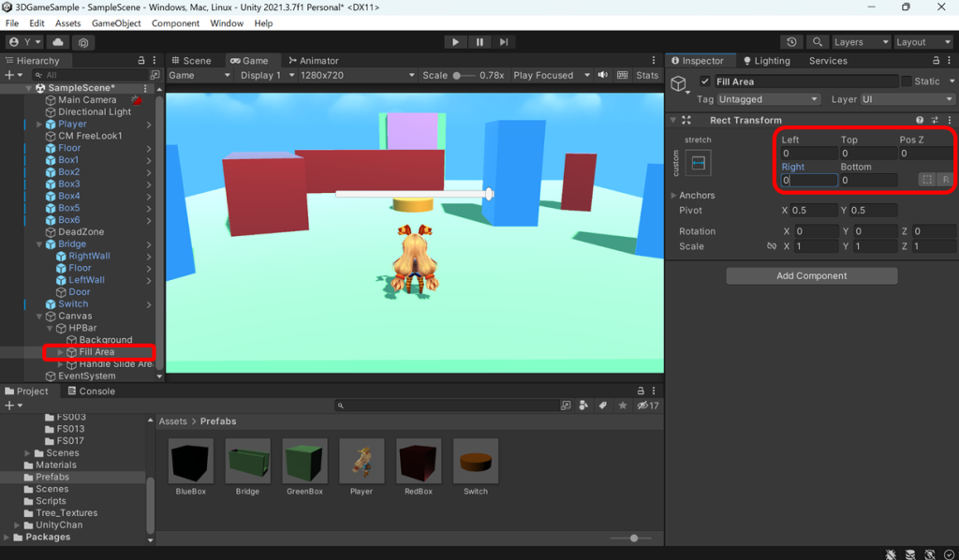The width and height of the screenshot is (959, 560).
Task: Open the Unity Cloud panel
Action: (x=58, y=42)
